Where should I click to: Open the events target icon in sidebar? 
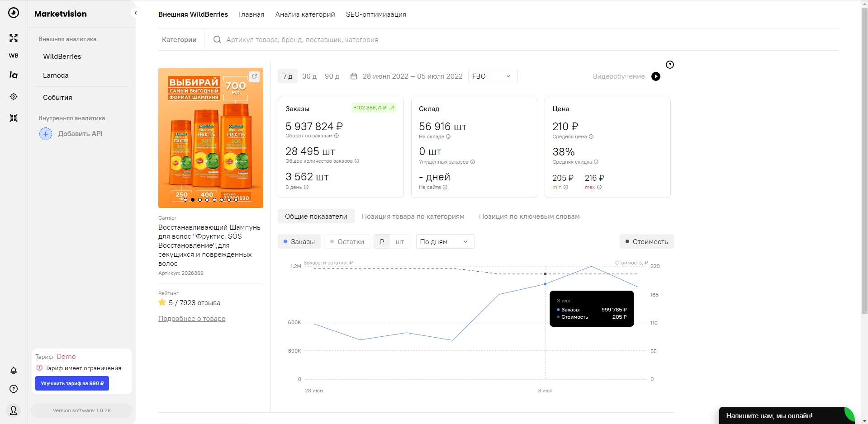pos(14,96)
